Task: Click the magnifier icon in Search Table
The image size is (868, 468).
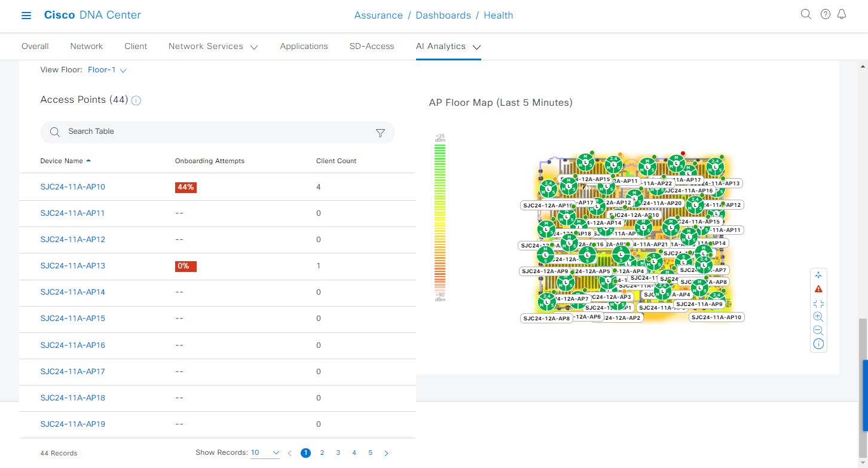Action: 55,132
